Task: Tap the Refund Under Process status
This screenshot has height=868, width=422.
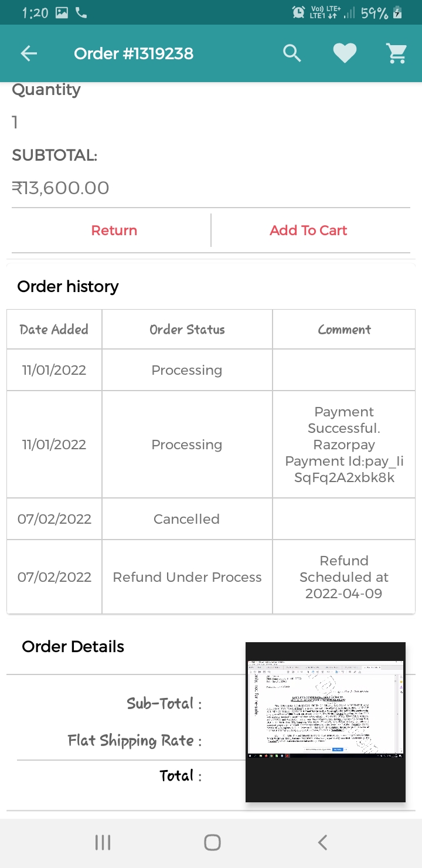Action: pyautogui.click(x=187, y=577)
